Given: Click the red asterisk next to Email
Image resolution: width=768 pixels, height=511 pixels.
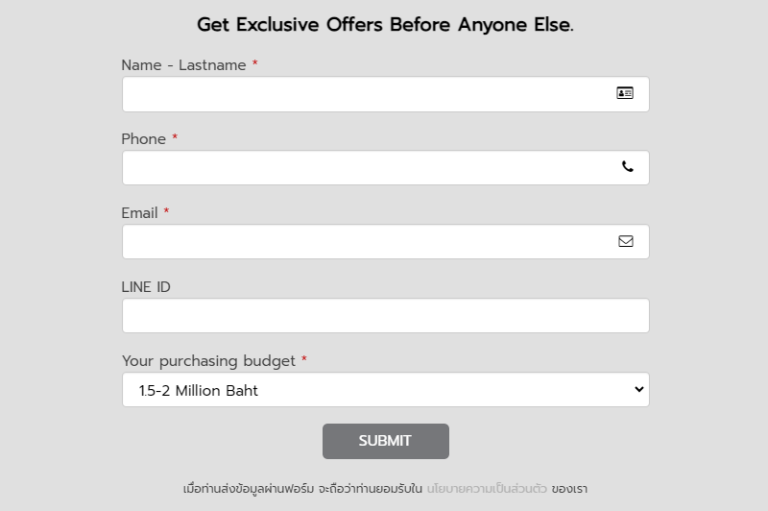Looking at the screenshot, I should click(166, 211).
